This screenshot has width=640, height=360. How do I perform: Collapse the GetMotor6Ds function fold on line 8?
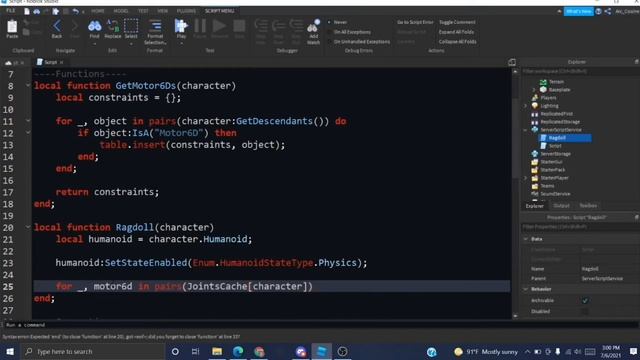pyautogui.click(x=28, y=85)
